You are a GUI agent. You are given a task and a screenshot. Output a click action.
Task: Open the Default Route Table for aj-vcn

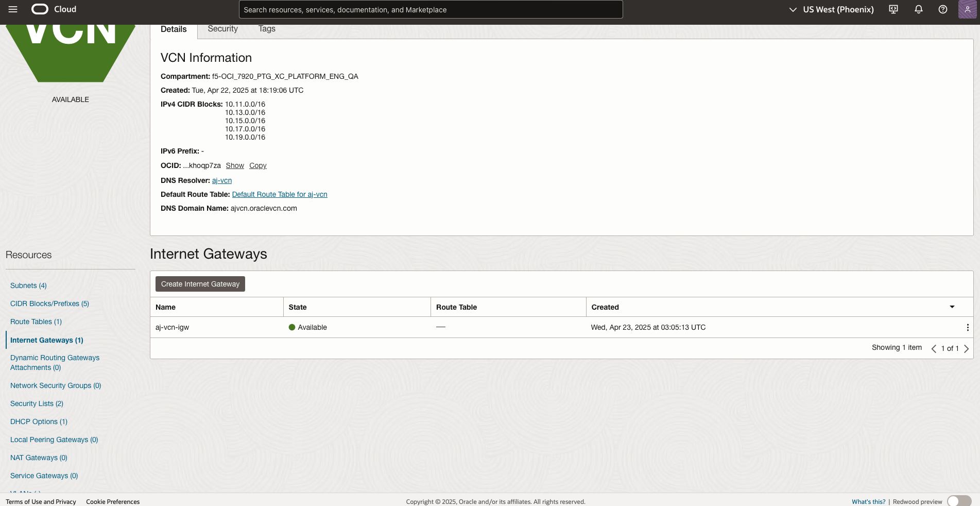(280, 194)
